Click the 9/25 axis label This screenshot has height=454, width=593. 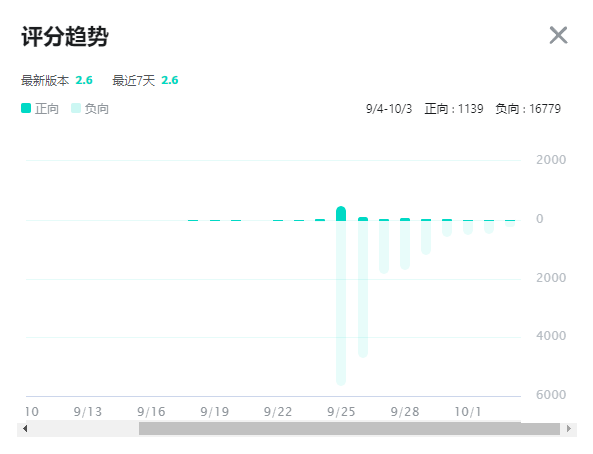(342, 412)
